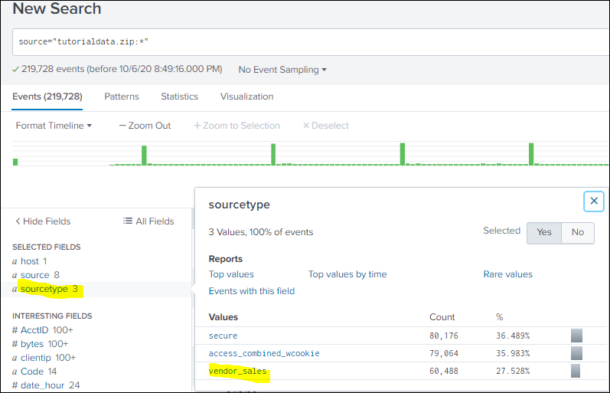The image size is (610, 393).
Task: Open the Patterns tab
Action: [x=121, y=96]
